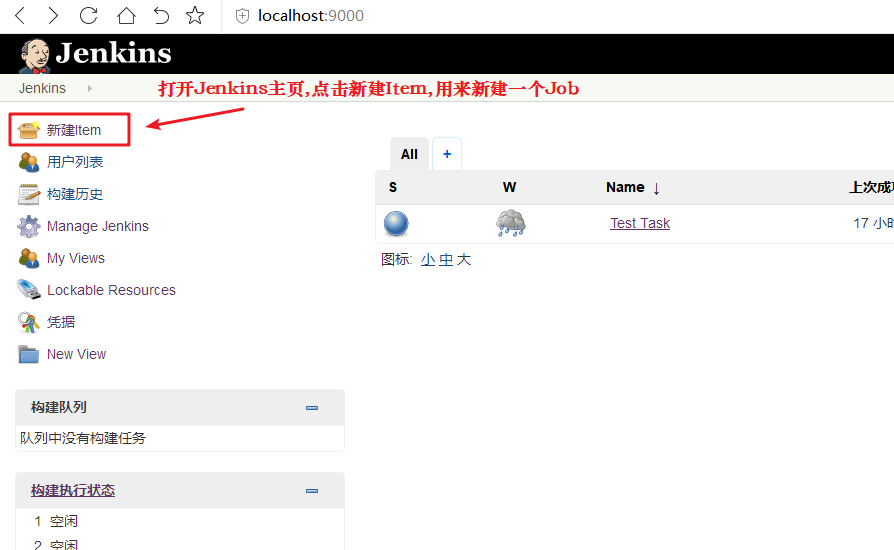Viewport: 894px width, 550px height.
Task: Select the All view tab
Action: pyautogui.click(x=409, y=154)
